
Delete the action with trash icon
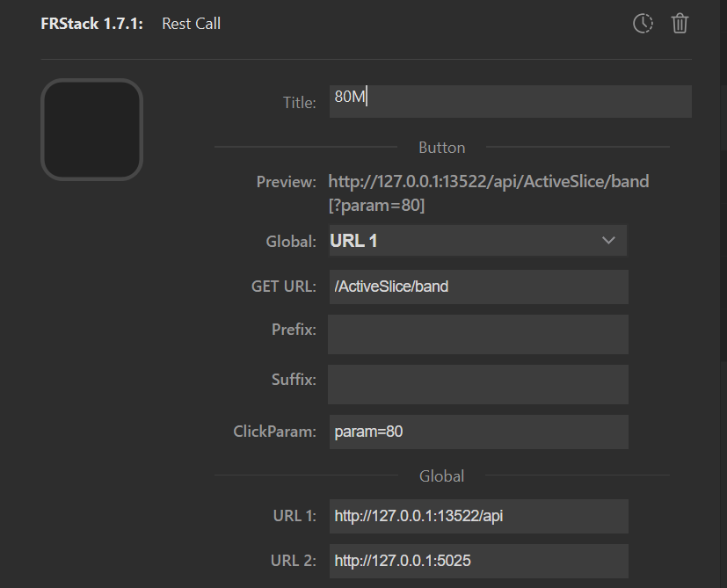(x=680, y=23)
